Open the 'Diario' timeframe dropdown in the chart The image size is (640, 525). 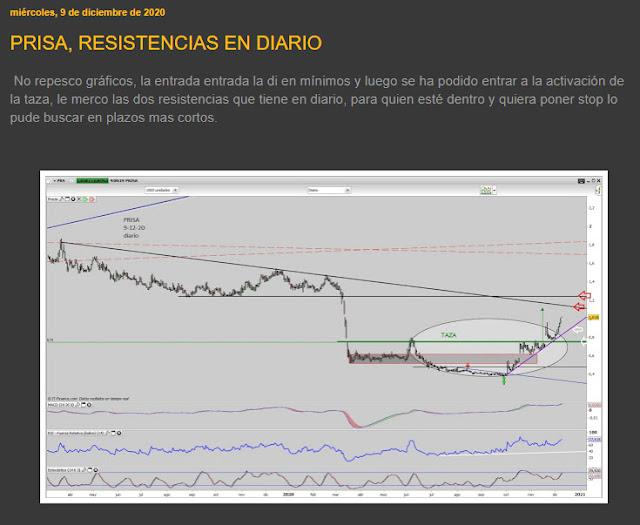(x=329, y=190)
